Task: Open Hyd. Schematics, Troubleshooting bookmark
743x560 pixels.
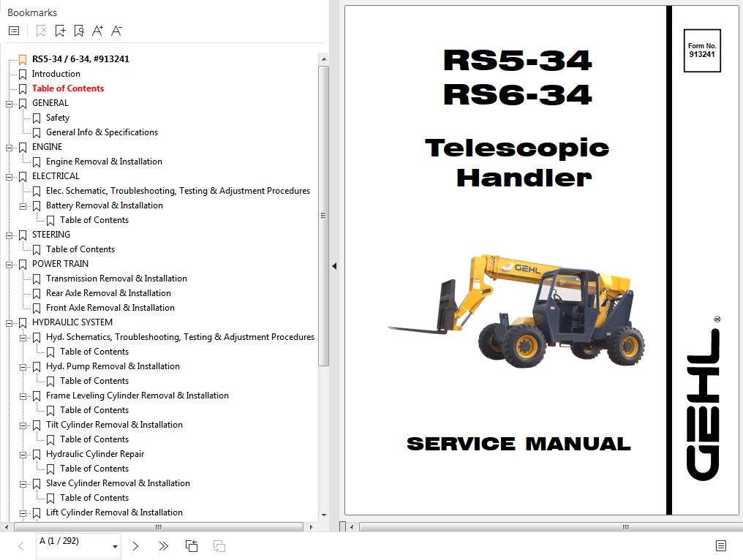Action: pos(180,337)
